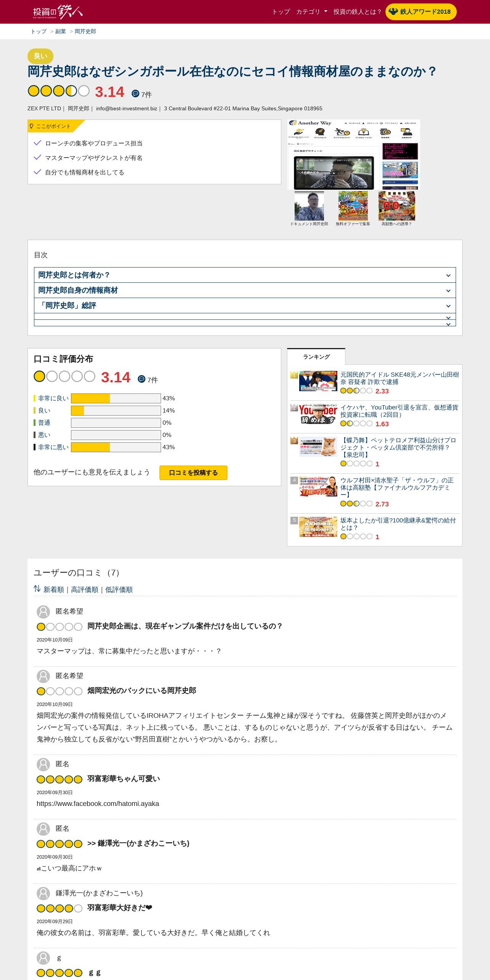Image resolution: width=490 pixels, height=980 pixels.
Task: Expand 「岡芹史郎」総評 section
Action: click(245, 306)
